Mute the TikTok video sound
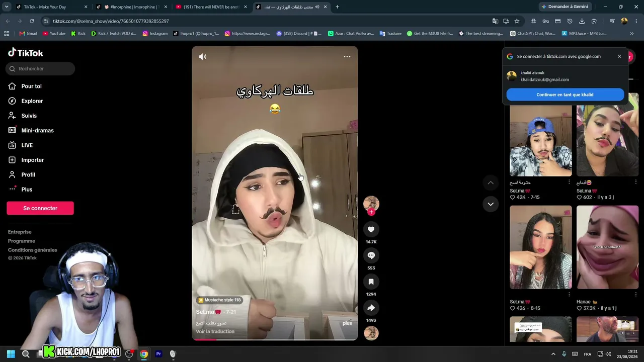This screenshot has width=644, height=362. coord(203,57)
